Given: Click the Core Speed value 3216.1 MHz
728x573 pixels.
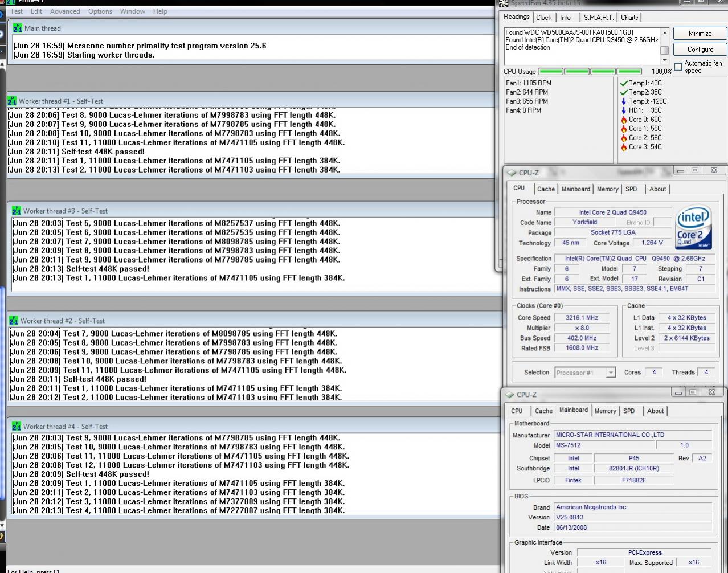Looking at the screenshot, I should click(x=582, y=318).
